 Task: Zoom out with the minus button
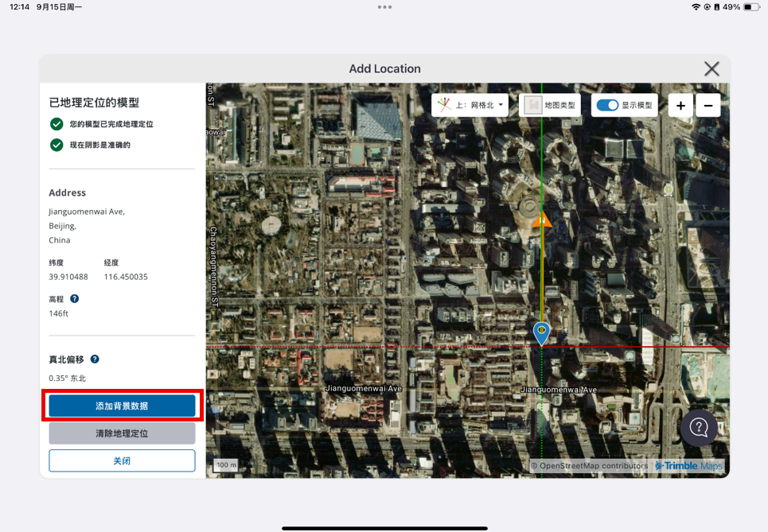pyautogui.click(x=708, y=106)
